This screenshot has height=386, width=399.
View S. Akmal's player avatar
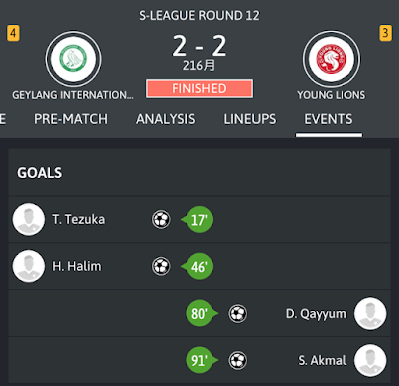point(370,360)
